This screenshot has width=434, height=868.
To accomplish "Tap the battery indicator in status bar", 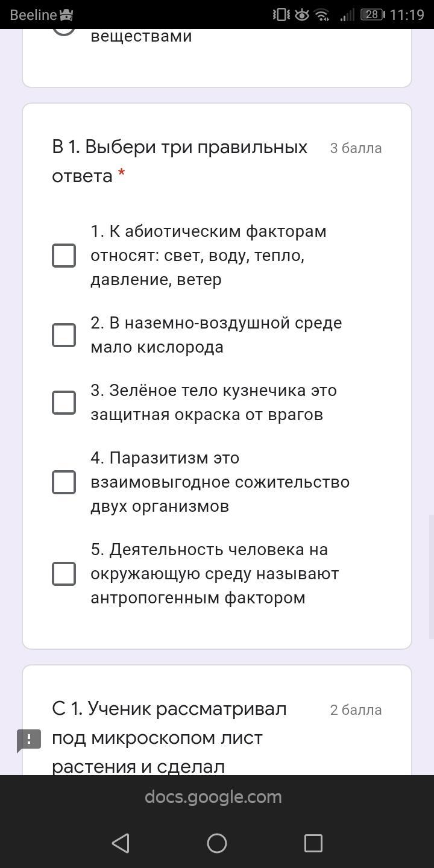I will (x=372, y=14).
